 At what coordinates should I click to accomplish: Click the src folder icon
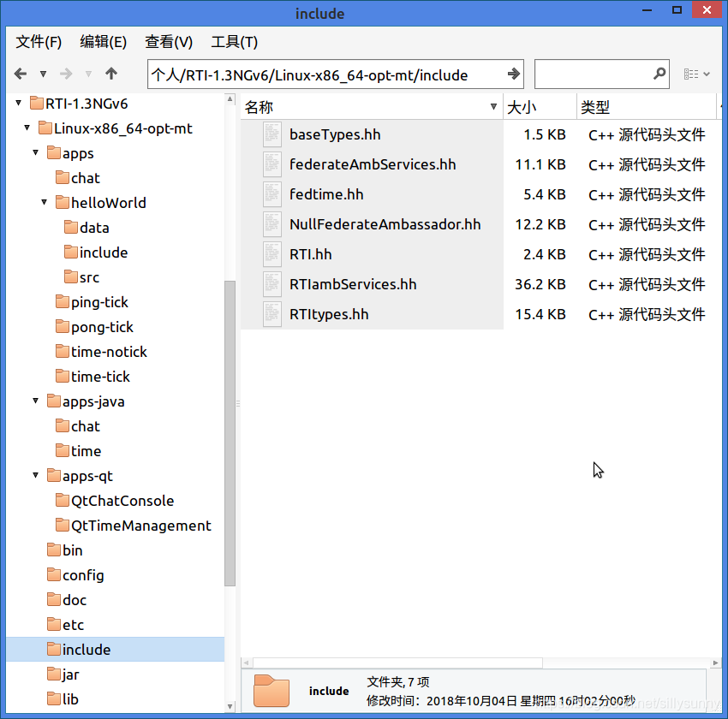pyautogui.click(x=71, y=276)
